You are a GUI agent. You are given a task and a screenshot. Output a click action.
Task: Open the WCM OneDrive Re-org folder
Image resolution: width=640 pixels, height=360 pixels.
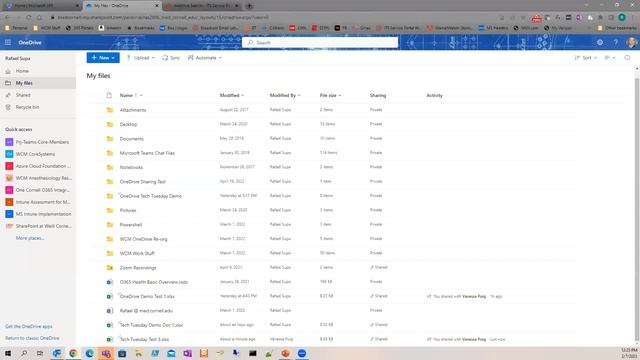click(143, 239)
